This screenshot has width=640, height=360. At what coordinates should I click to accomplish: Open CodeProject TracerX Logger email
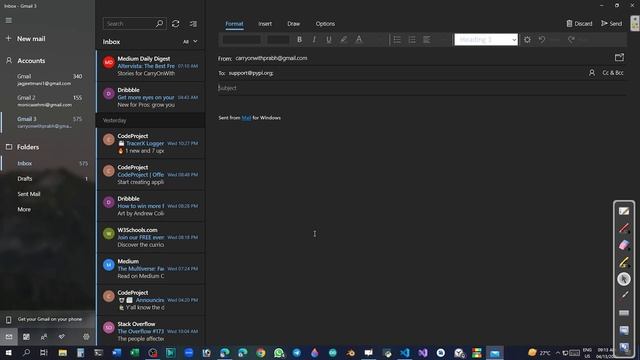(x=151, y=143)
